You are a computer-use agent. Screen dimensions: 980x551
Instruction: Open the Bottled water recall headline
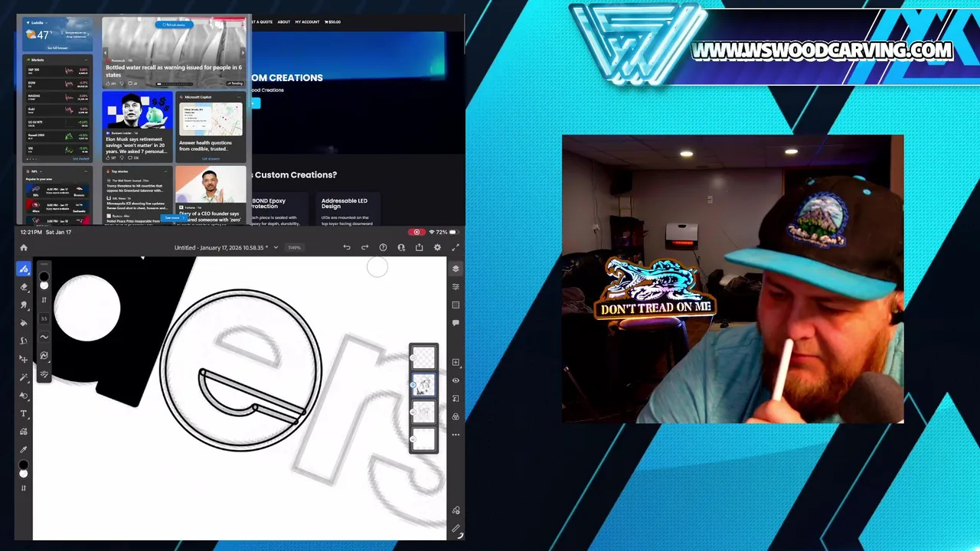[x=174, y=70]
